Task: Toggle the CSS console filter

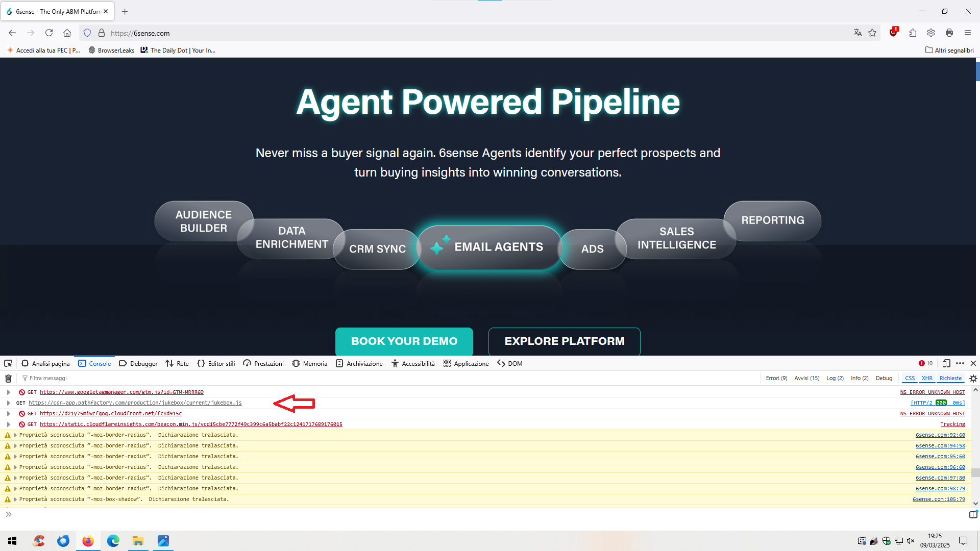Action: [910, 379]
